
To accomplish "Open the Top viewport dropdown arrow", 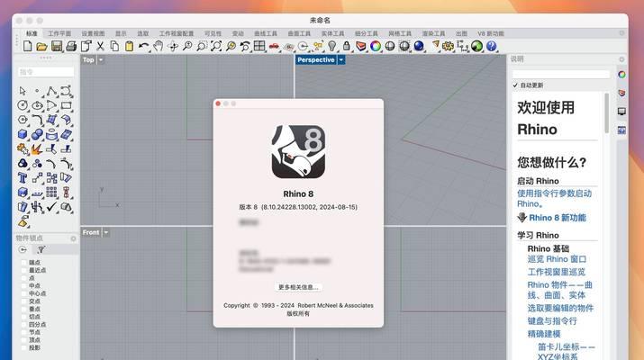I will [101, 60].
